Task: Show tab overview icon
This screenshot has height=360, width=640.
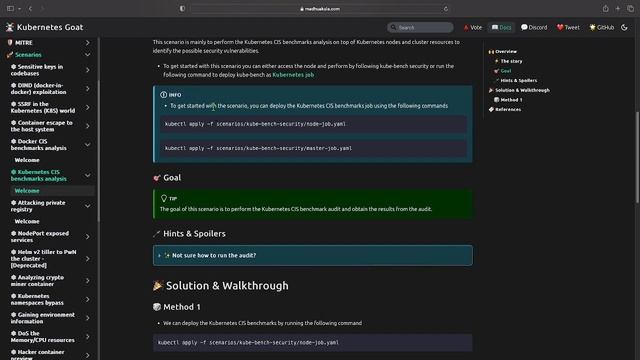Action: coord(630,9)
